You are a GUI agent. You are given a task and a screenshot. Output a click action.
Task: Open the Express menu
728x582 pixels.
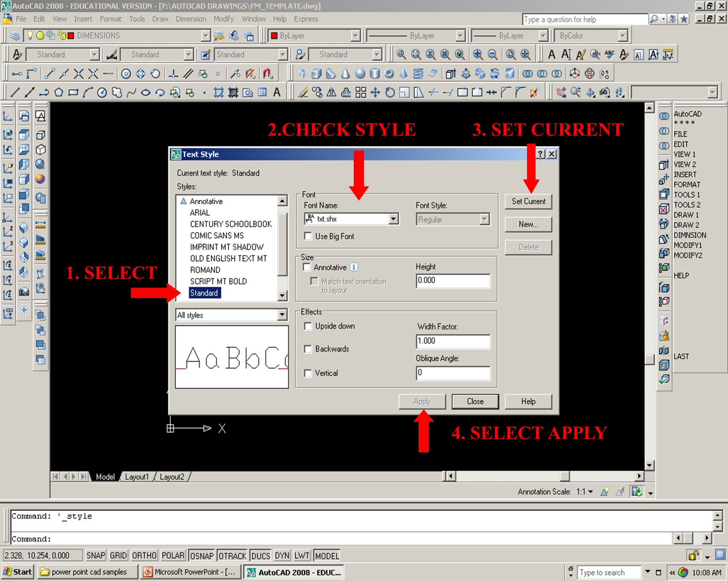[306, 19]
